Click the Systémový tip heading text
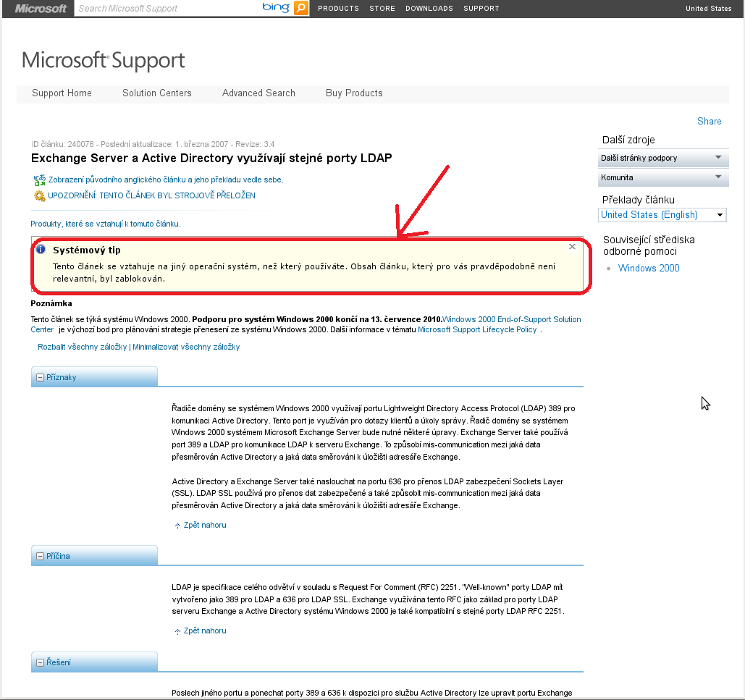The height and width of the screenshot is (700, 745). [86, 250]
